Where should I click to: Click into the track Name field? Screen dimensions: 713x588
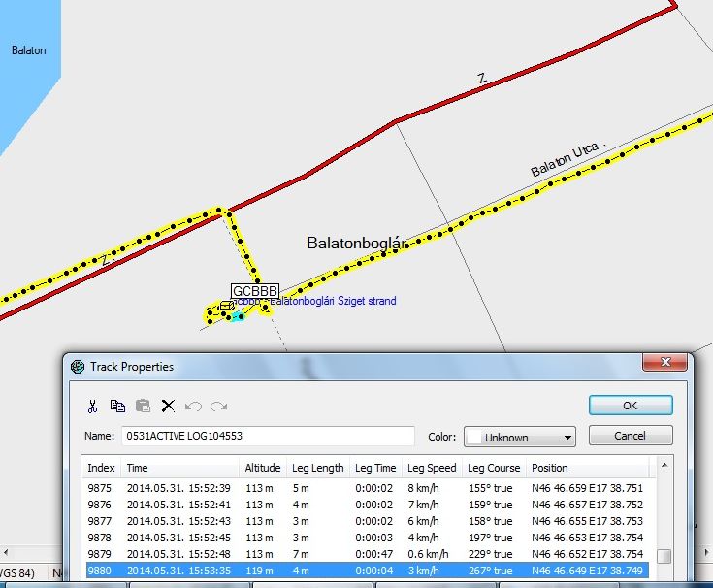267,437
